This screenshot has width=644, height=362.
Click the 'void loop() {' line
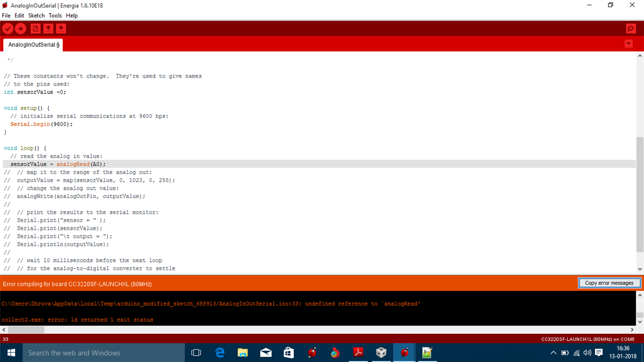(25, 148)
